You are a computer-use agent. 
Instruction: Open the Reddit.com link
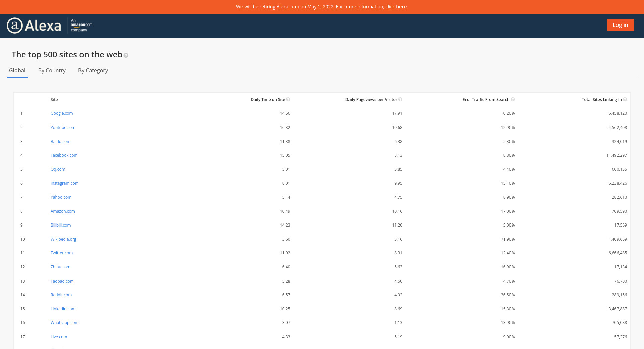pyautogui.click(x=61, y=295)
